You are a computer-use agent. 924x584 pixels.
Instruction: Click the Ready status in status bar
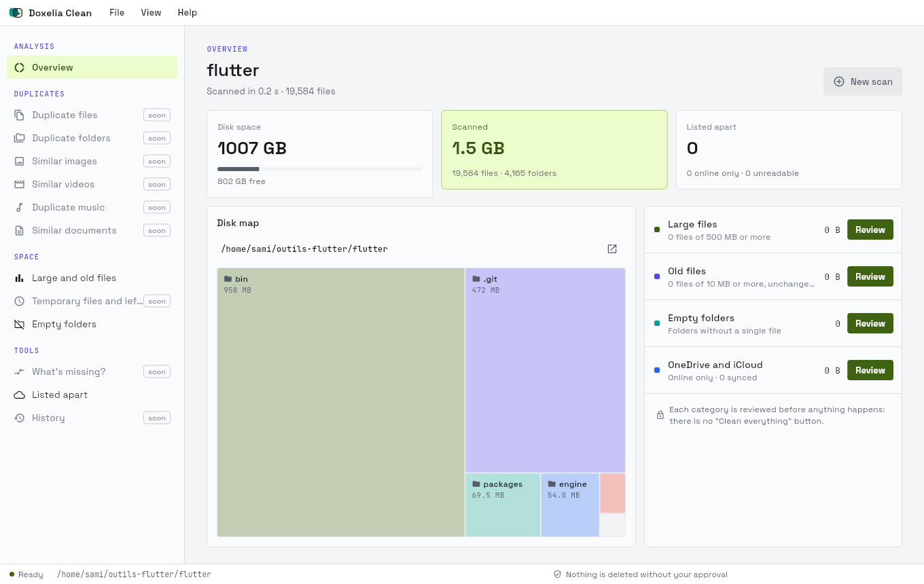(x=26, y=574)
